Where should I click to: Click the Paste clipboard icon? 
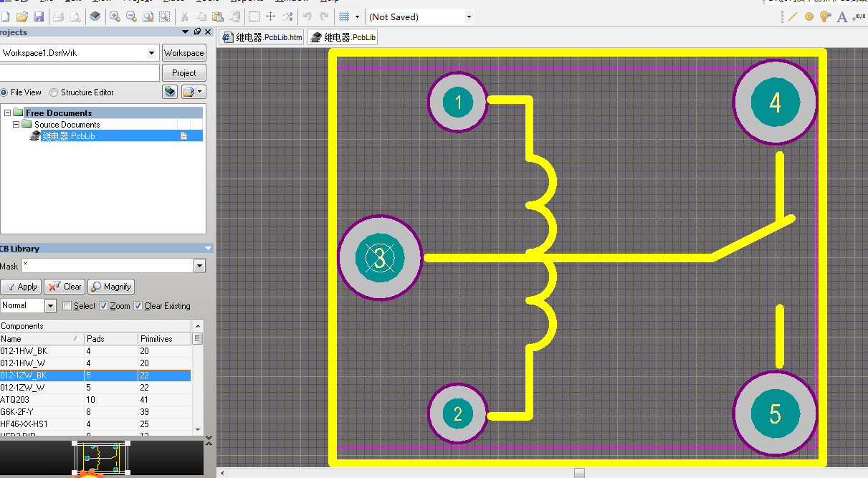pyautogui.click(x=217, y=16)
